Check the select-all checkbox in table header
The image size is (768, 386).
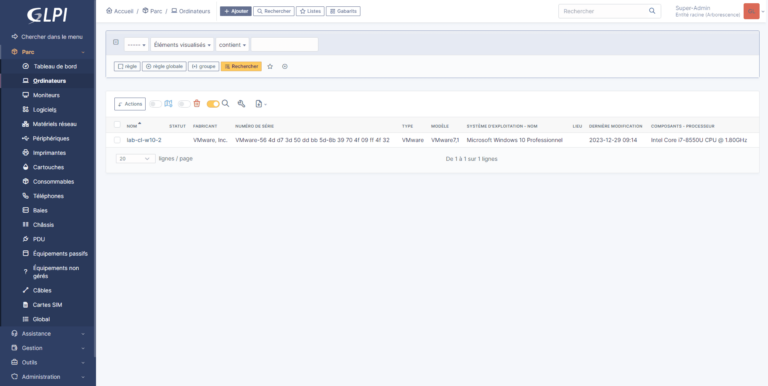[x=117, y=124]
